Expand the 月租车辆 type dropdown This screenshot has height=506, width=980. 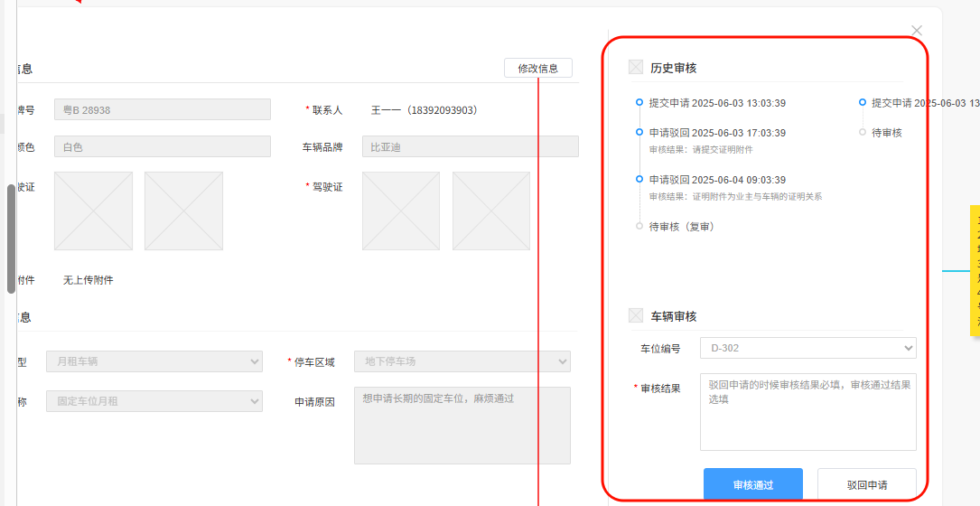[x=154, y=361]
